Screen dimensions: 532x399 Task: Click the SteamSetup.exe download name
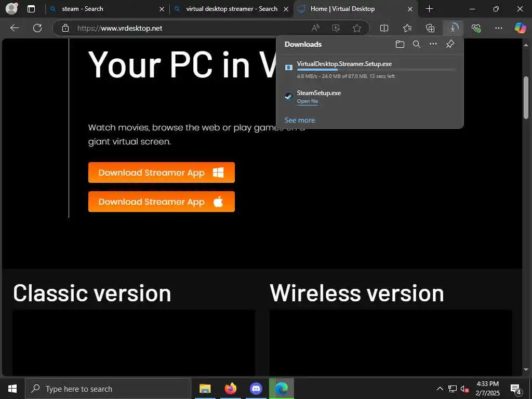pos(319,92)
